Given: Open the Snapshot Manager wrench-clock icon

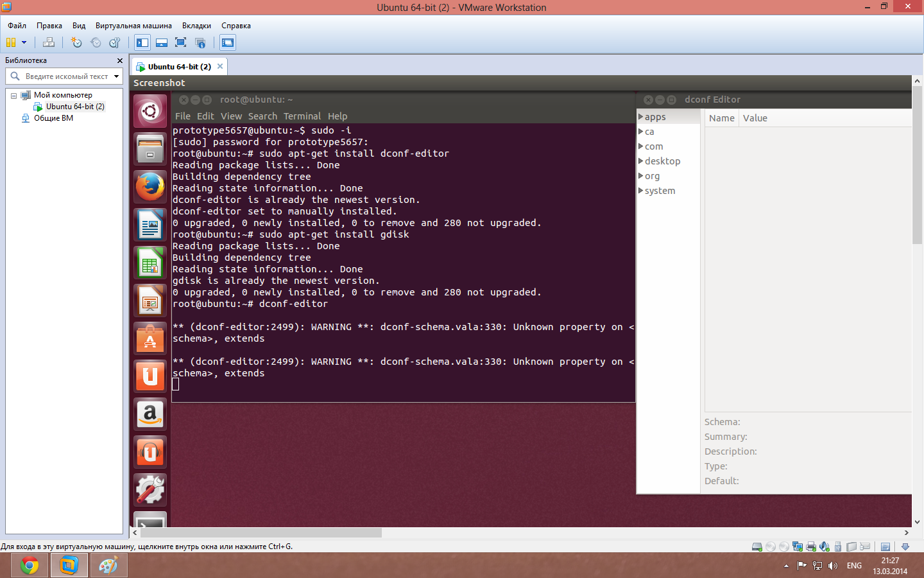Looking at the screenshot, I should [x=115, y=42].
